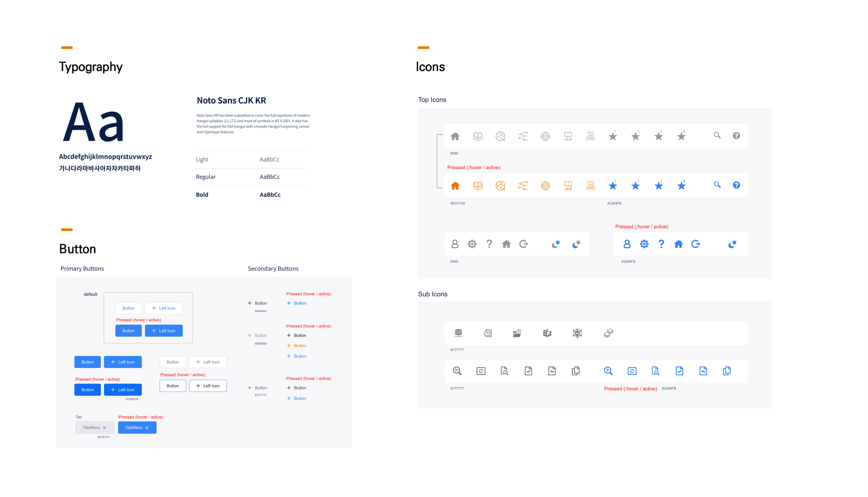This screenshot has width=868, height=497.
Task: Open the gray search magnifier in top icons
Action: click(717, 135)
